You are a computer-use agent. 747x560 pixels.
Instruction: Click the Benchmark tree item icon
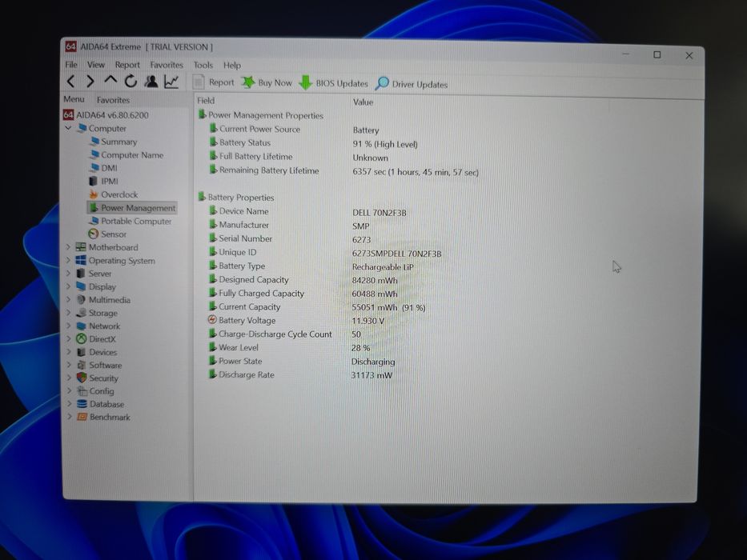click(x=82, y=417)
